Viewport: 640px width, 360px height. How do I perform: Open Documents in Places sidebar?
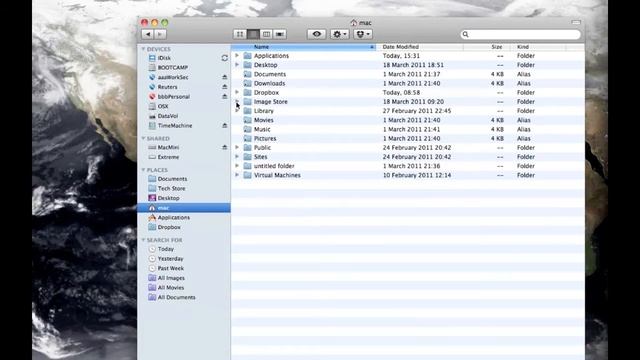coord(172,179)
